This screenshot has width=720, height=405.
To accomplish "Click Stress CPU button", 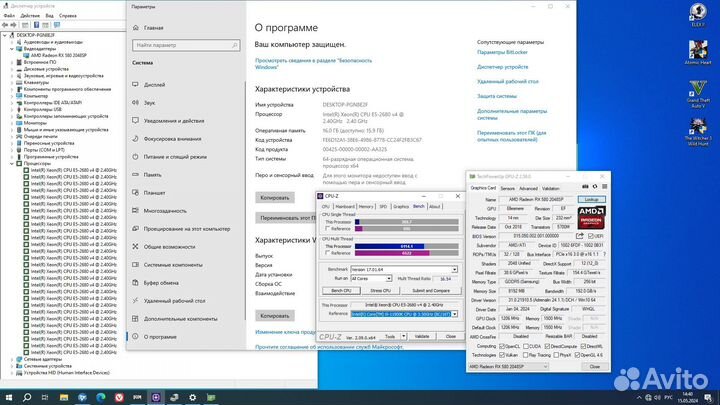I will point(380,291).
